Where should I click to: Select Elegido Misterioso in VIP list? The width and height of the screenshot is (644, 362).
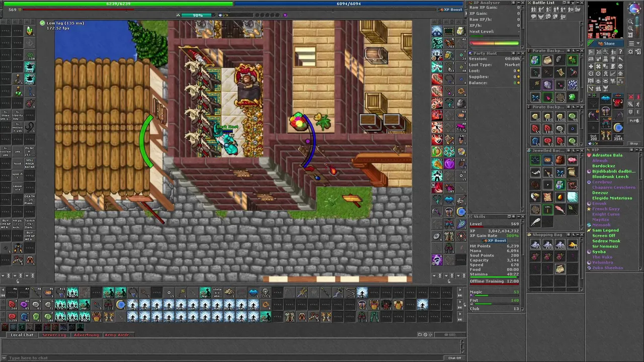(x=612, y=198)
